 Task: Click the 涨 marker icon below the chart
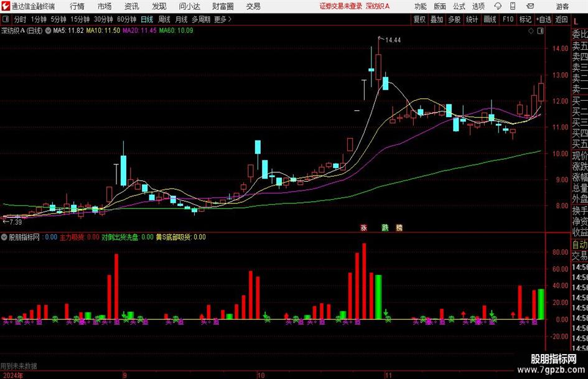(x=363, y=227)
